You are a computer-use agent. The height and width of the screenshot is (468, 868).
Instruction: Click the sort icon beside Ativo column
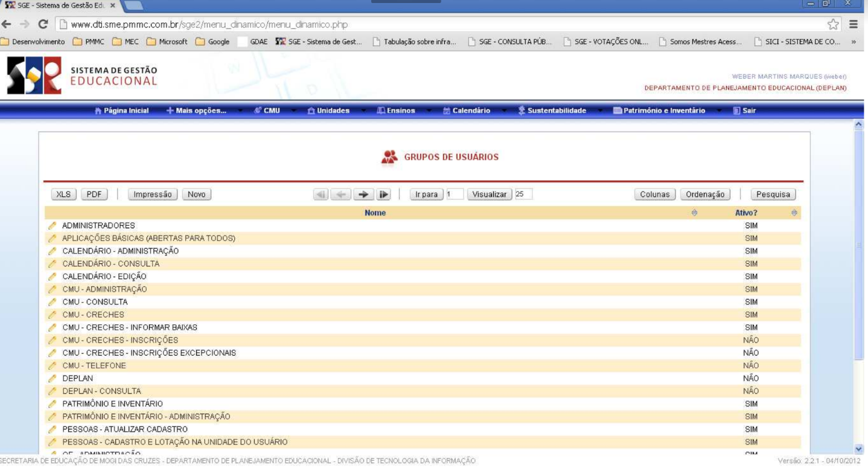coord(794,213)
